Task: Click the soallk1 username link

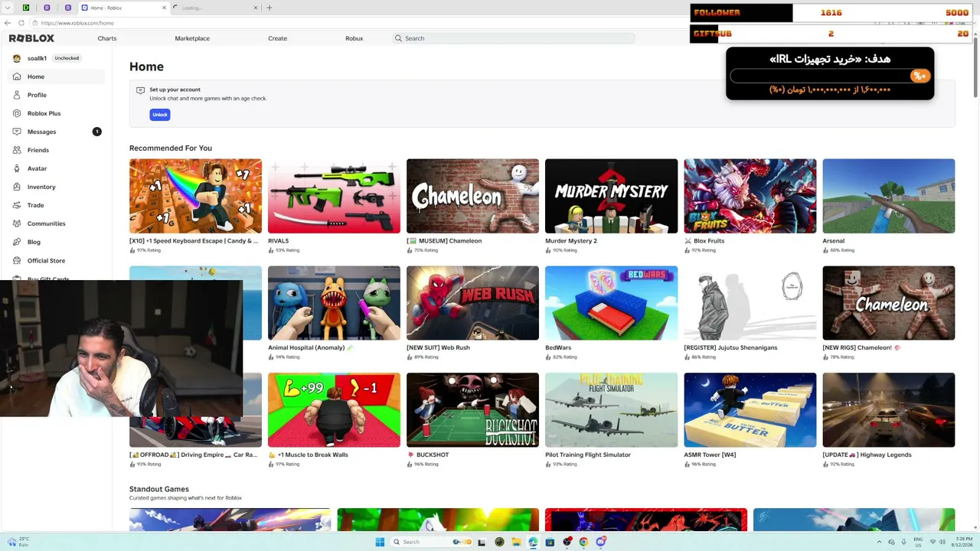Action: (37, 58)
